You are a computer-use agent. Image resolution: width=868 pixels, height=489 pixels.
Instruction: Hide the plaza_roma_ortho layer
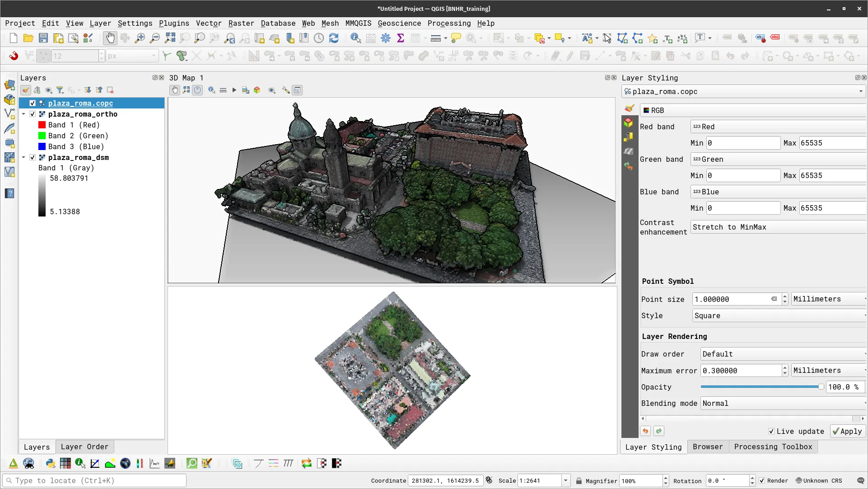[x=33, y=114]
